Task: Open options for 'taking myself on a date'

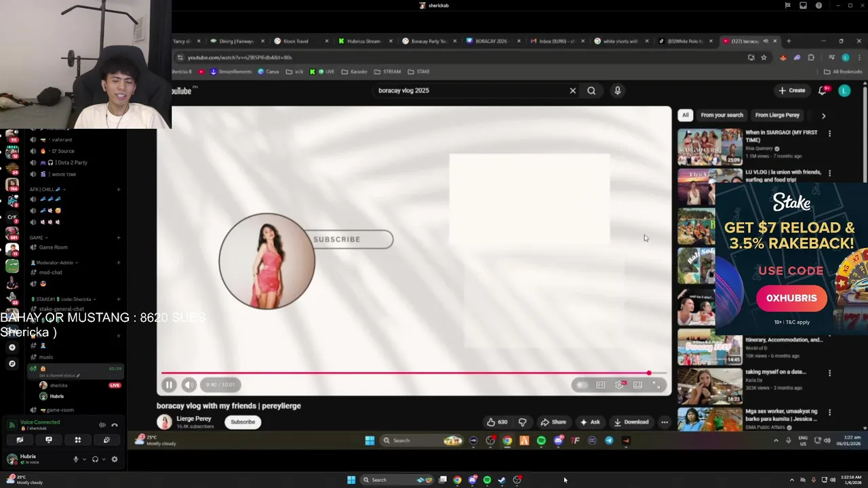Action: (x=829, y=373)
